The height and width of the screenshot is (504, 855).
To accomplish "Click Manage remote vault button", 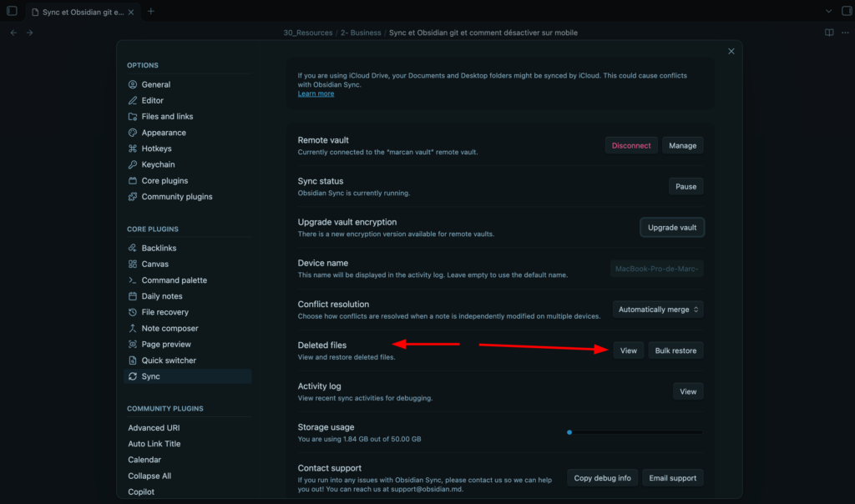I will 683,145.
